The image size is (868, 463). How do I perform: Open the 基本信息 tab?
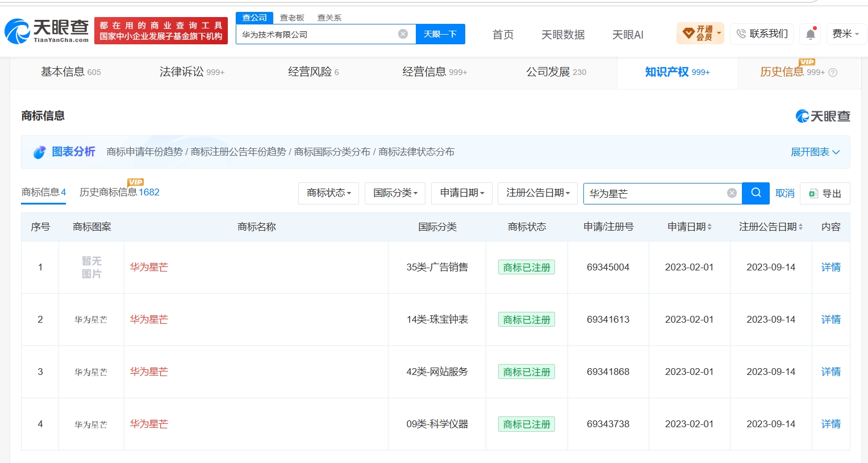pos(71,72)
